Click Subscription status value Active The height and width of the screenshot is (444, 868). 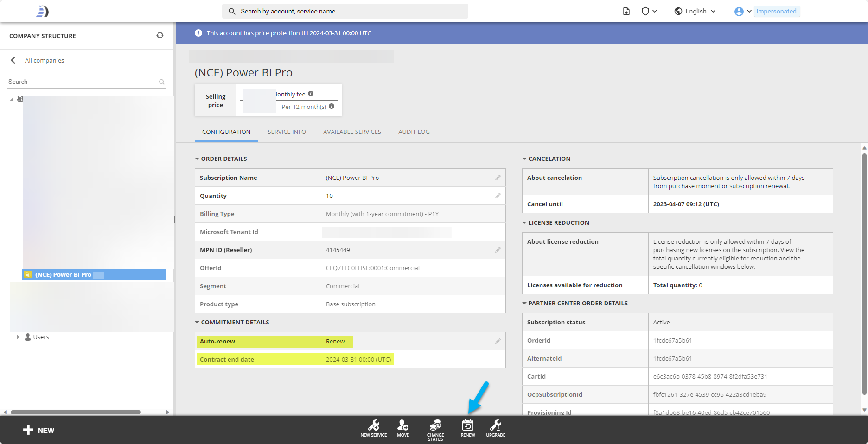click(x=662, y=322)
